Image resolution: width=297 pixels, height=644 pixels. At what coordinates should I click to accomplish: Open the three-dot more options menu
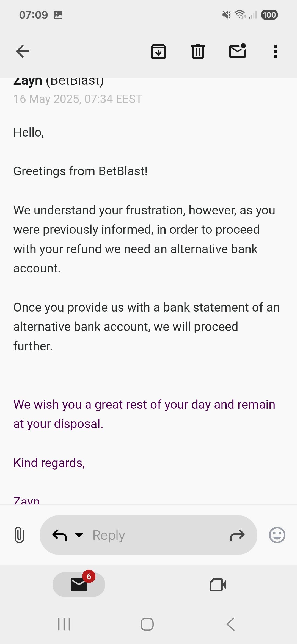click(275, 51)
